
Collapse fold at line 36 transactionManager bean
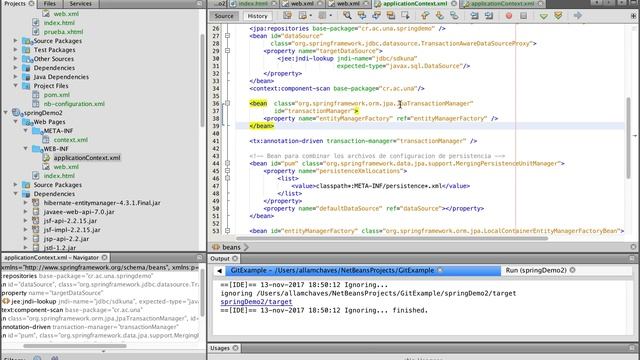(227, 103)
